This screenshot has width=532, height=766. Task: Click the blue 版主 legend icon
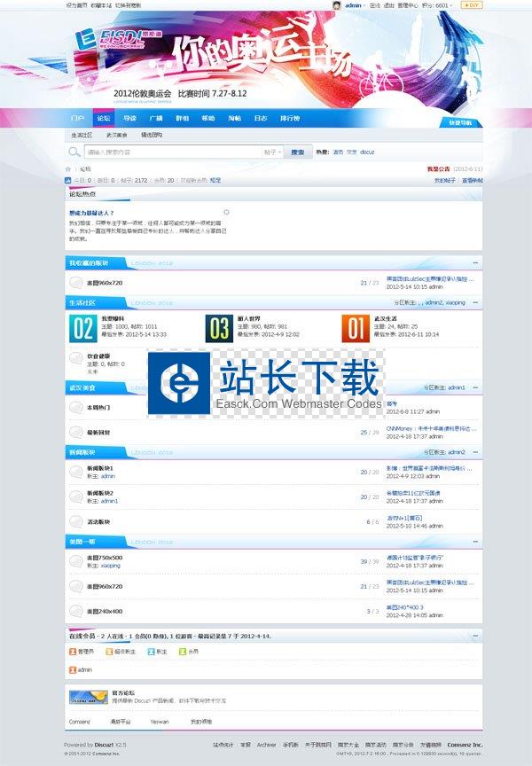[x=151, y=652]
